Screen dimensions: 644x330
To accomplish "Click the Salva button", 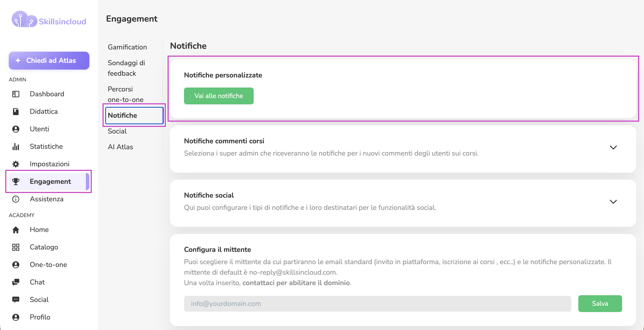I will click(600, 304).
